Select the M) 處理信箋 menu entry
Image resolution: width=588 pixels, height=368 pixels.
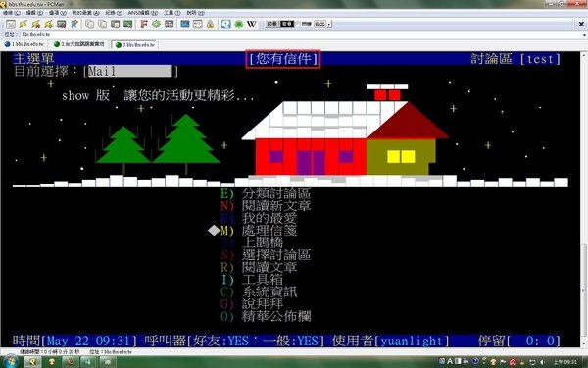click(259, 231)
